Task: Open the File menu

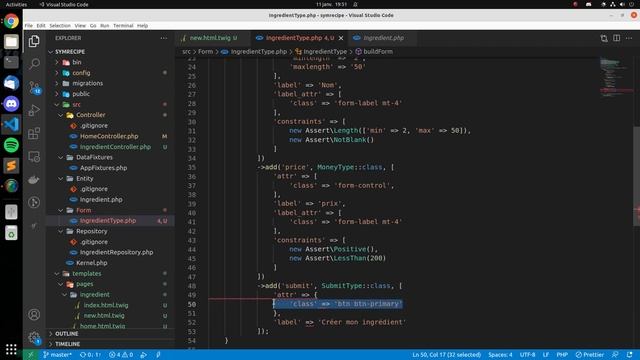Action: click(29, 25)
